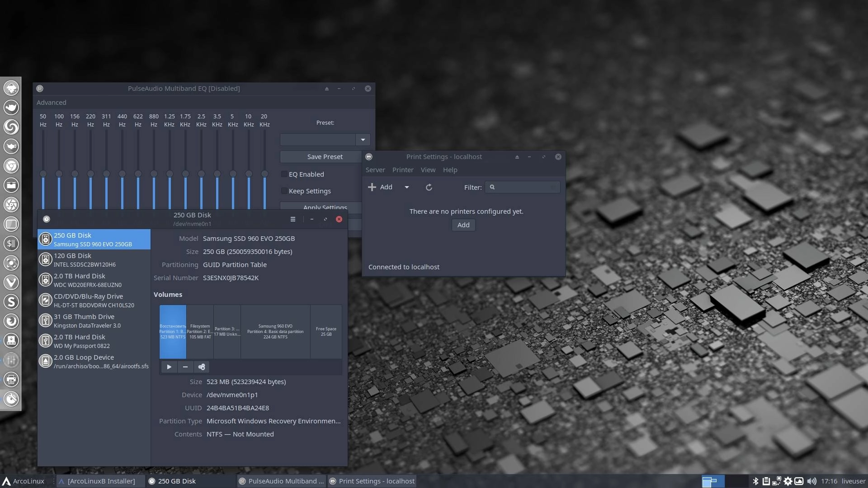Image resolution: width=868 pixels, height=488 pixels.
Task: Expand the Add dropdown arrow in Print Settings
Action: tap(407, 187)
